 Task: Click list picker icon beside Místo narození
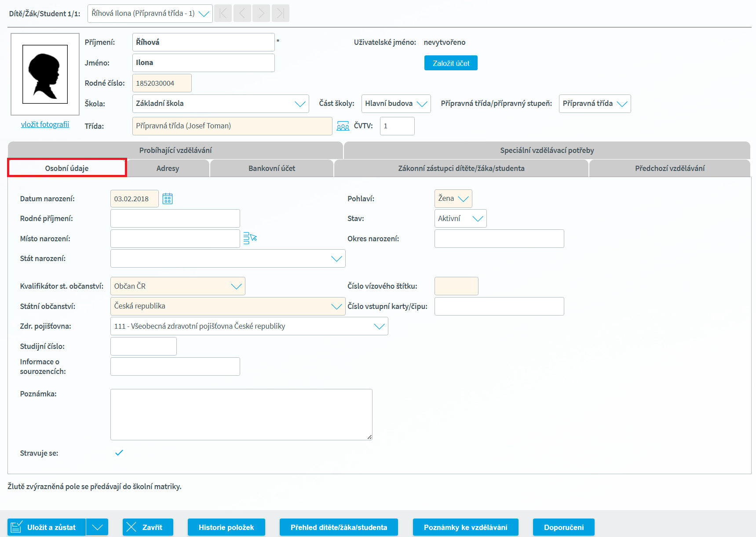point(250,238)
